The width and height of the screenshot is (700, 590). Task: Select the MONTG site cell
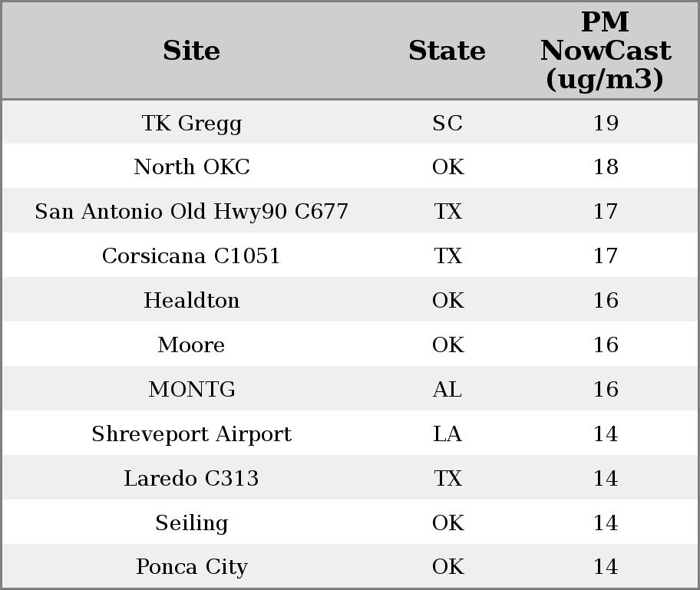pos(191,390)
